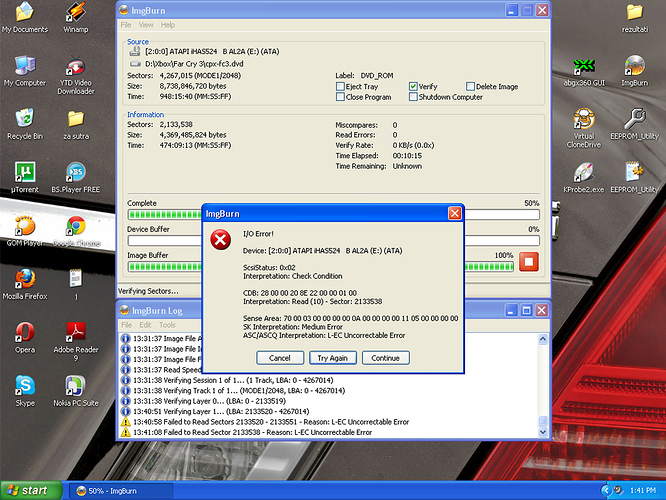Open My Computer icon
The image size is (666, 500).
pyautogui.click(x=25, y=71)
